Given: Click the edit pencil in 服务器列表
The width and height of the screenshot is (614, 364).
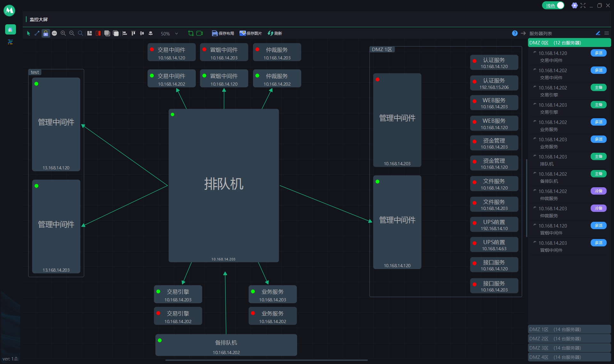Looking at the screenshot, I should pyautogui.click(x=598, y=33).
